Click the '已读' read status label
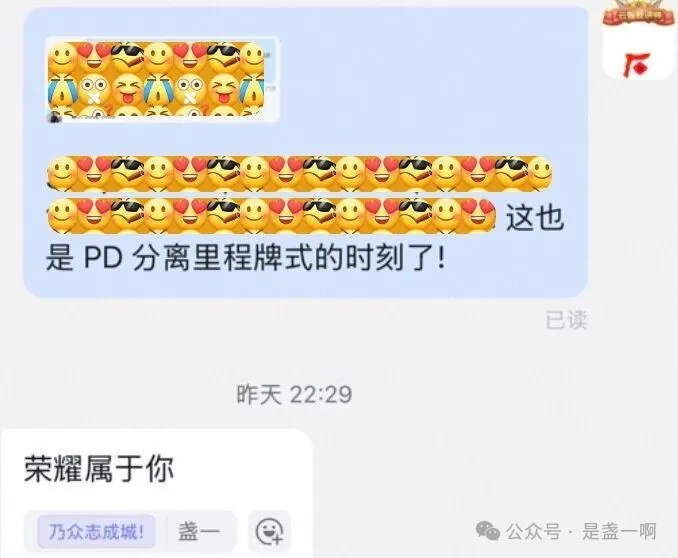The width and height of the screenshot is (678, 558). [x=566, y=320]
